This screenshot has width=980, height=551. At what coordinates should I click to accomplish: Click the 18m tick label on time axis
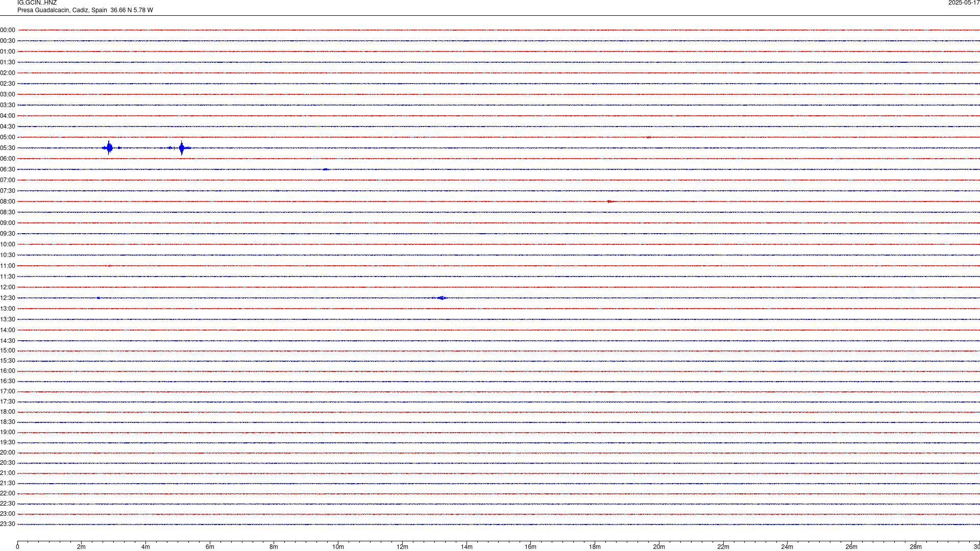(595, 547)
